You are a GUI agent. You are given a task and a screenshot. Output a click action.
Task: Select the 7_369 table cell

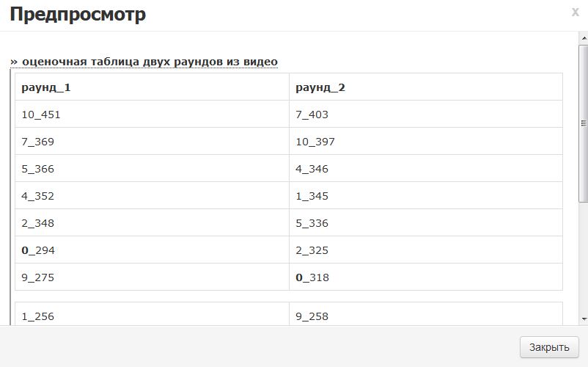click(x=152, y=142)
